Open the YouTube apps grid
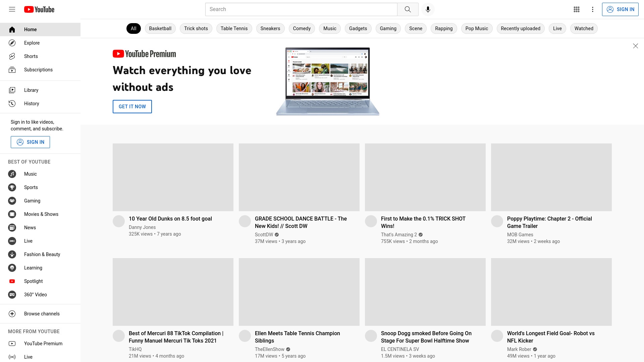Viewport: 644px width, 362px height. [x=577, y=9]
